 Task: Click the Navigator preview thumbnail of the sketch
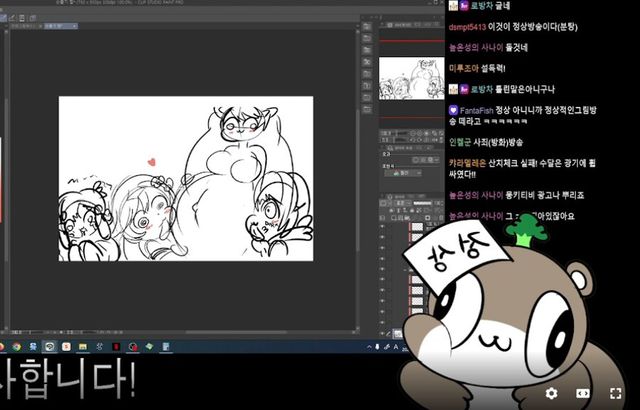coord(411,78)
